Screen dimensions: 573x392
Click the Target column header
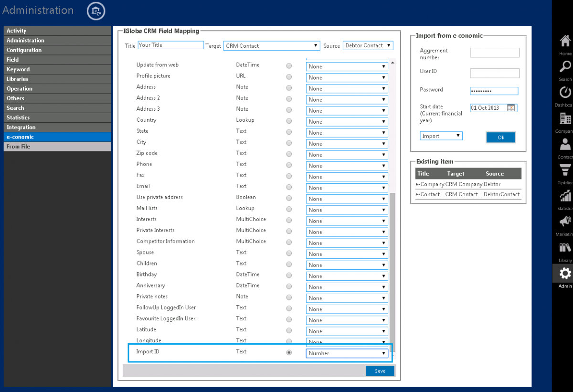click(456, 174)
